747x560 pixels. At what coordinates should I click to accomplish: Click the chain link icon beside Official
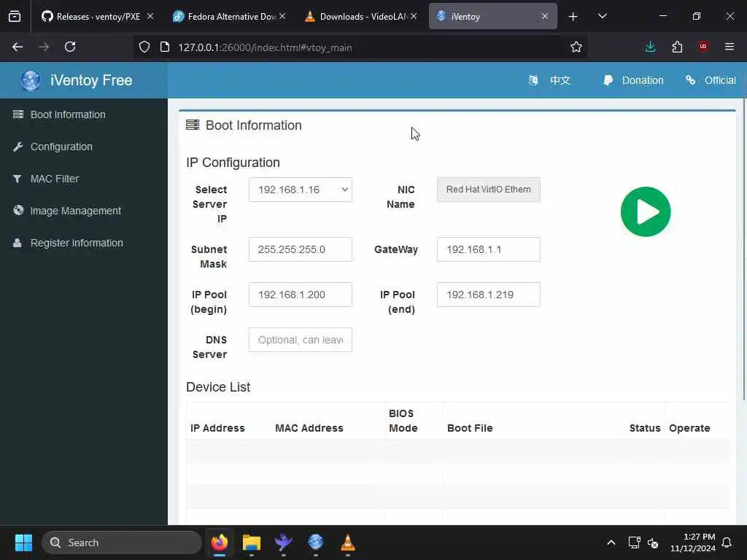coord(690,80)
